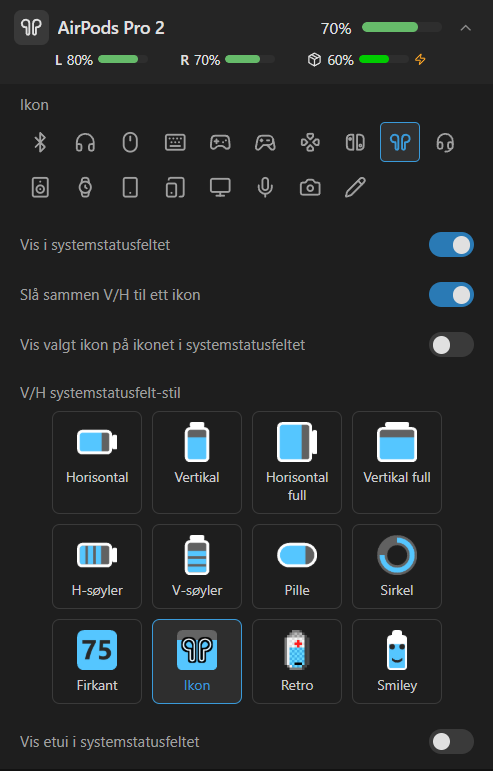The image size is (493, 771).
Task: Select the stylus pencil icon
Action: click(355, 187)
